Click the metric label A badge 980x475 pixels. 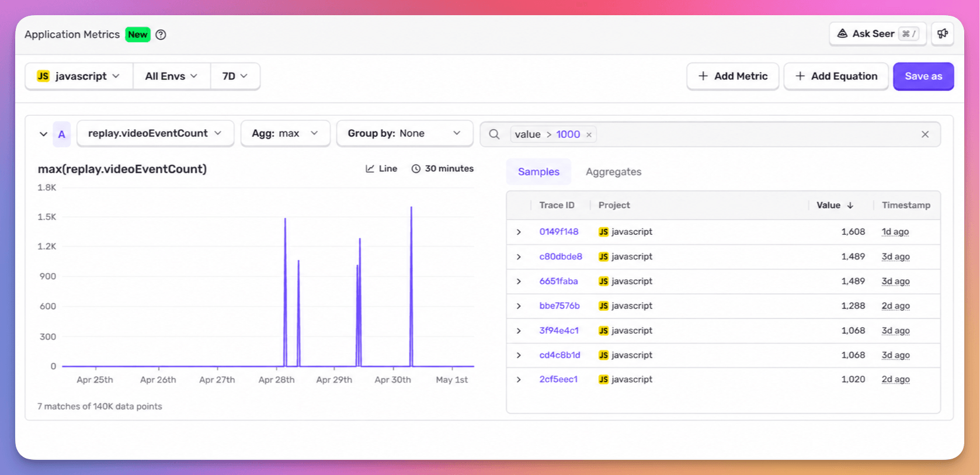[x=61, y=134]
